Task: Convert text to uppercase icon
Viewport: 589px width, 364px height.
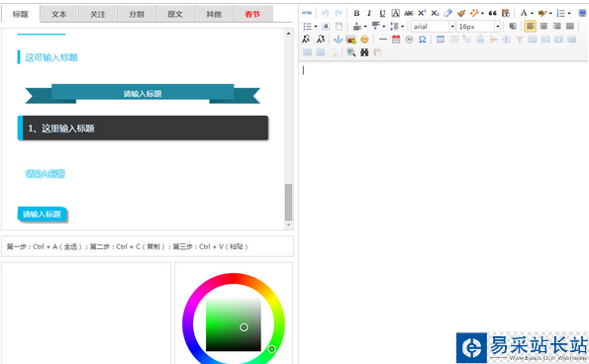Action: pos(306,40)
